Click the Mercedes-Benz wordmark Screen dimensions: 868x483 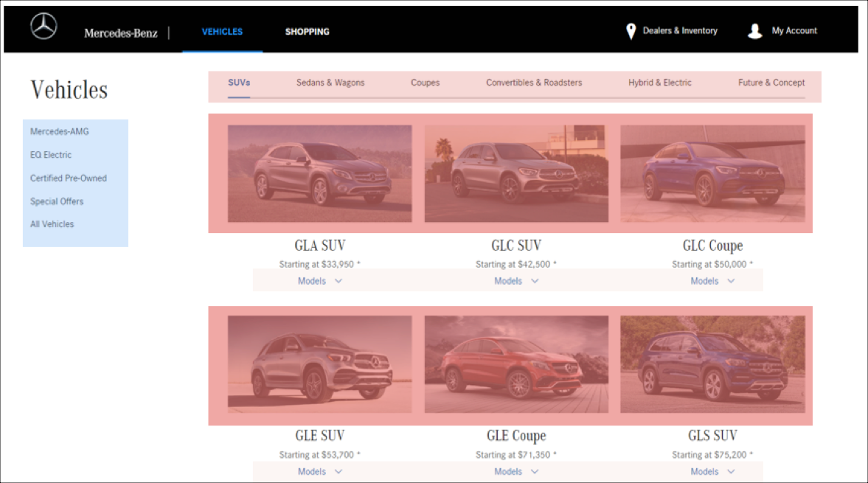[x=121, y=33]
